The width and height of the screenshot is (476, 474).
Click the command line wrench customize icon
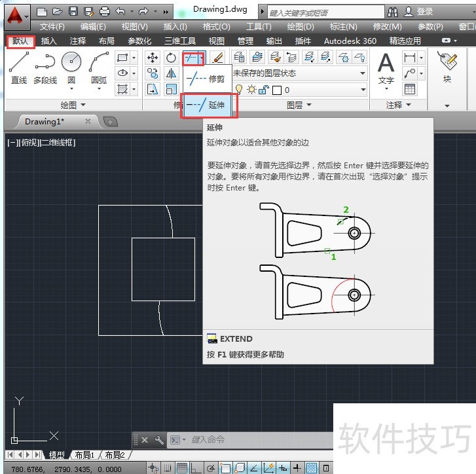point(158,440)
